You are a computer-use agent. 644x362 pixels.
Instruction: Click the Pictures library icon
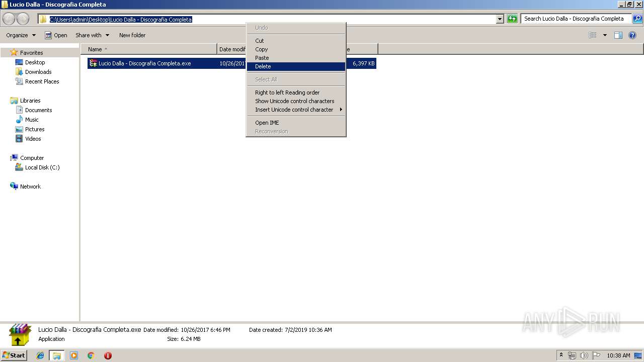[19, 129]
